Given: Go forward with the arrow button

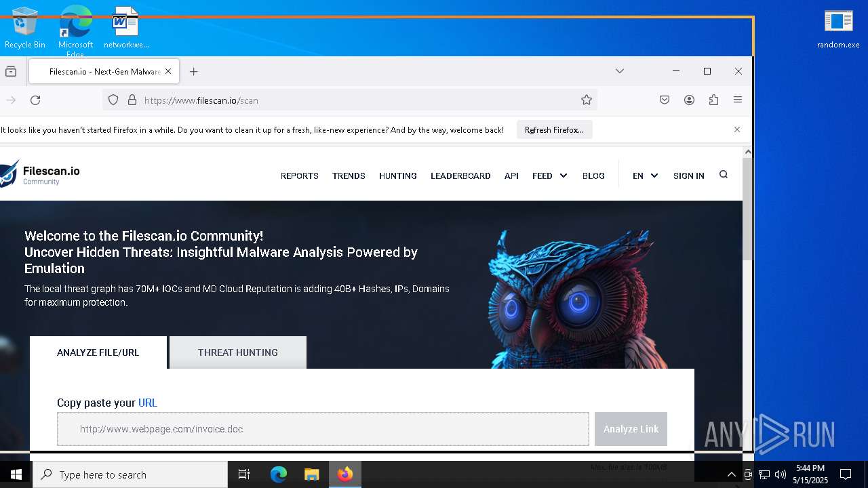Looking at the screenshot, I should point(11,100).
